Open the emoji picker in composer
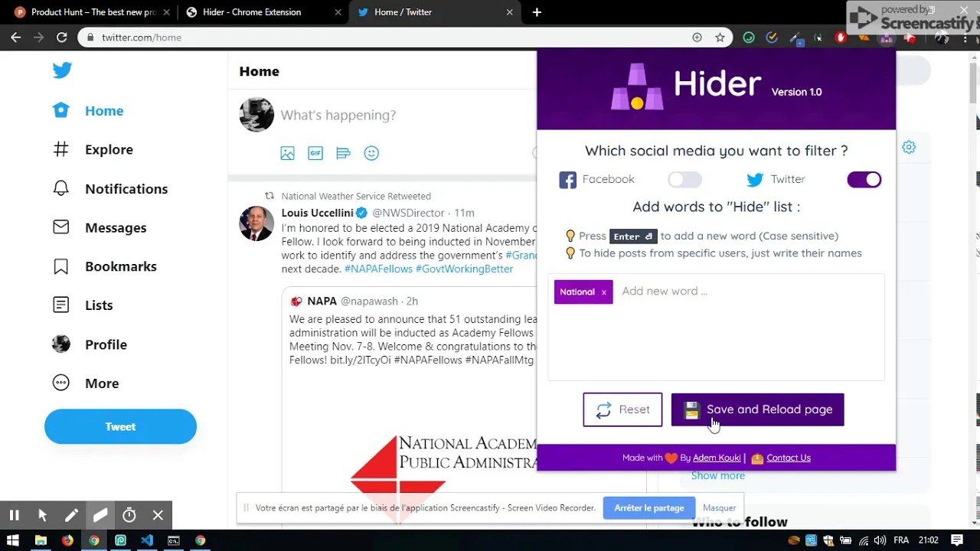Image resolution: width=980 pixels, height=551 pixels. 371,153
